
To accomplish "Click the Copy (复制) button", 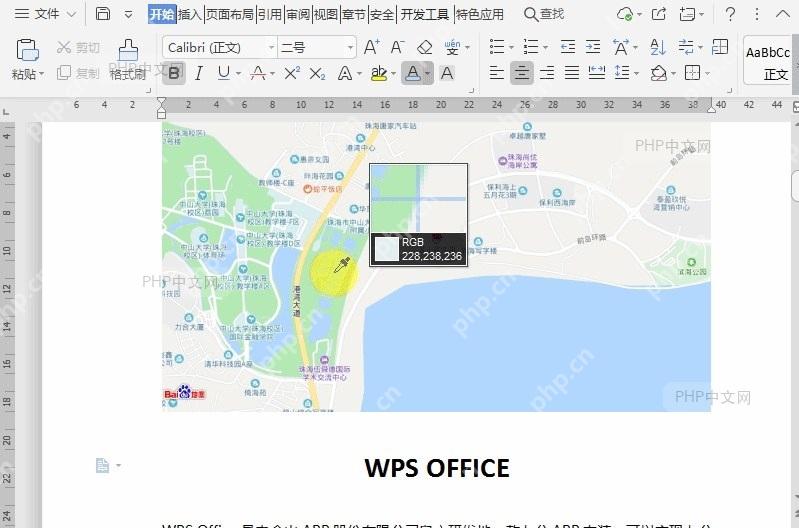I will 78,73.
